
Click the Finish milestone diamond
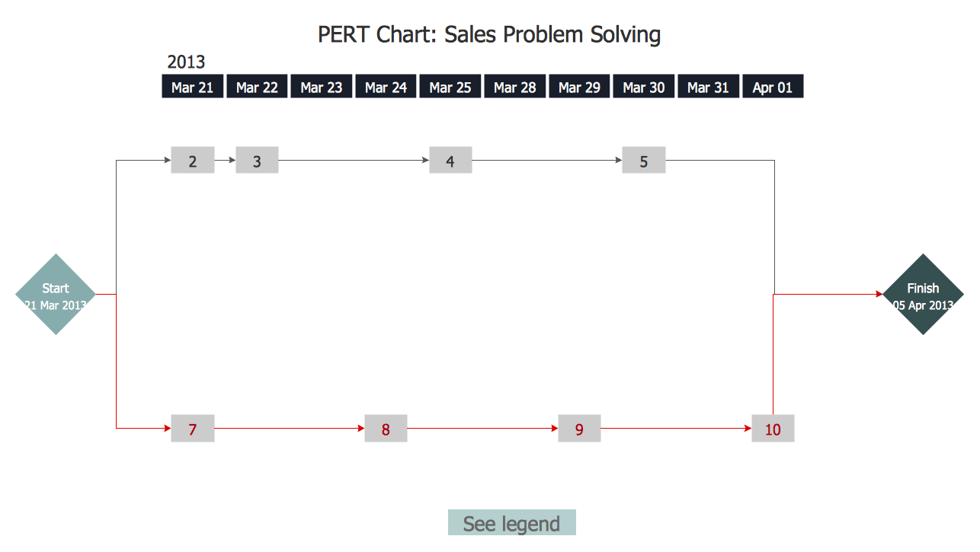[923, 295]
